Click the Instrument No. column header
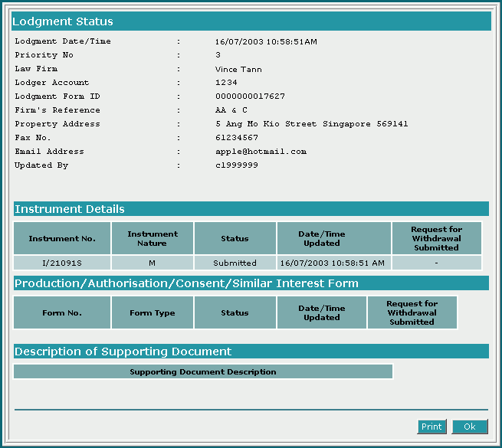This screenshot has width=502, height=448. (62, 238)
